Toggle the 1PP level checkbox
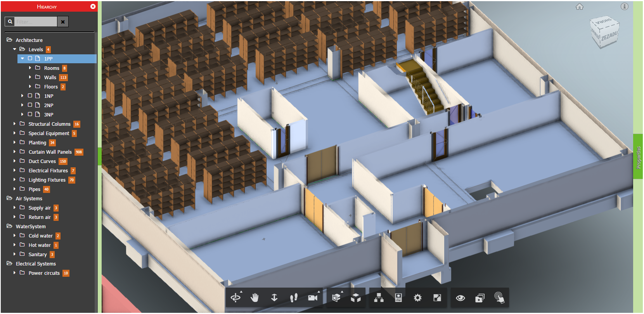Viewport: 644px width, 314px height. tap(30, 59)
